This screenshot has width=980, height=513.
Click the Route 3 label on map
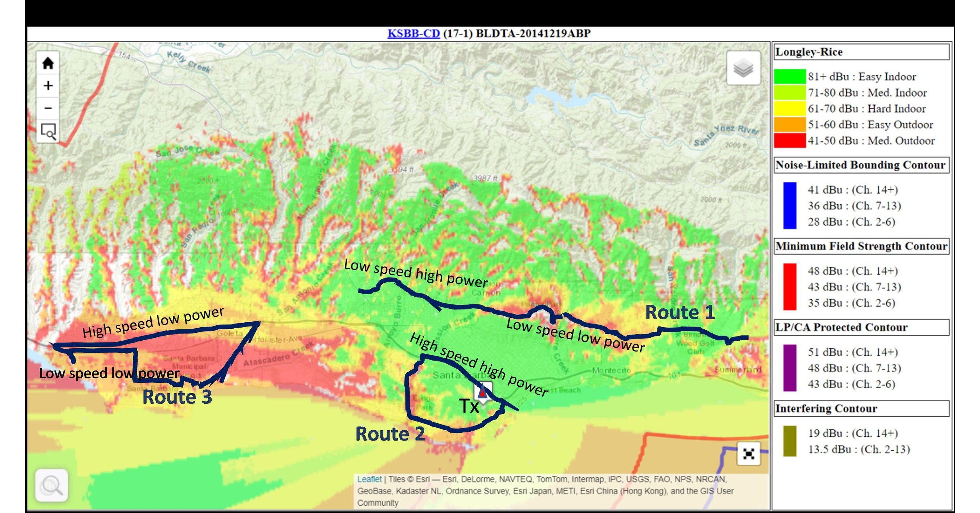pyautogui.click(x=177, y=397)
